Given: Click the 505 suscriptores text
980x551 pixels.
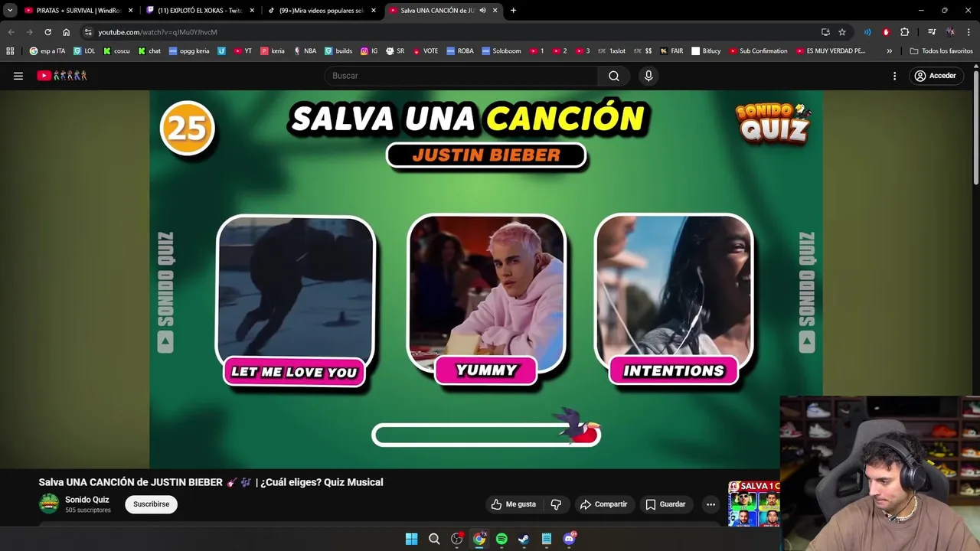Looking at the screenshot, I should coord(88,510).
